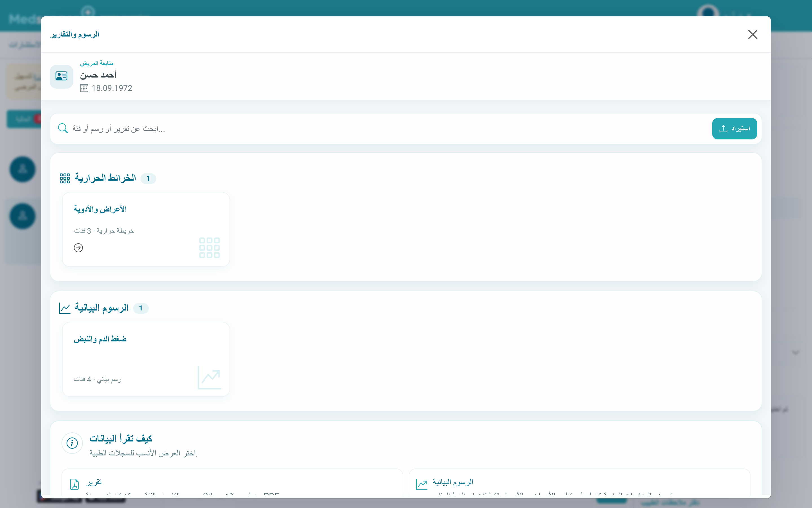812x508 pixels.
Task: Click the line chart icon beside الرسوم البيانية heading
Action: coord(64,308)
